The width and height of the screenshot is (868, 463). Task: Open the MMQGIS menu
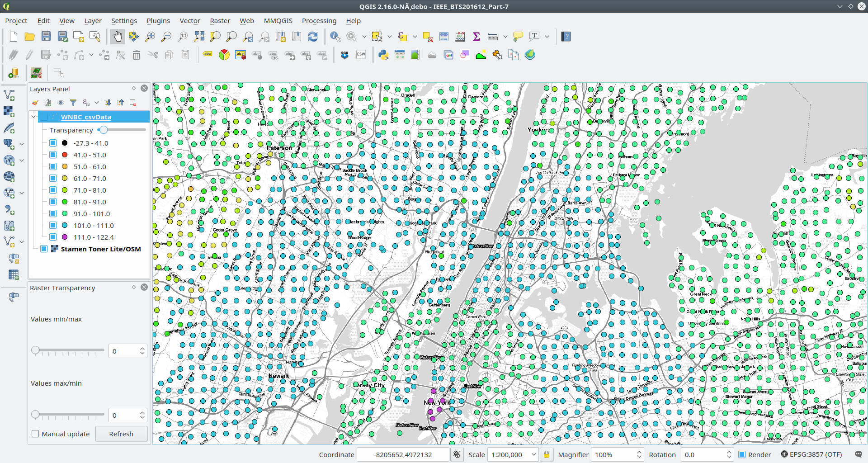278,21
